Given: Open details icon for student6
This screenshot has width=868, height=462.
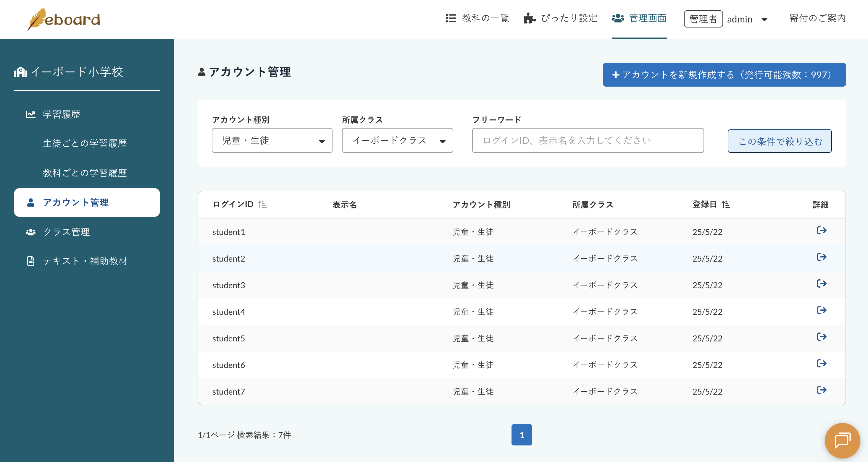Looking at the screenshot, I should click(x=822, y=363).
